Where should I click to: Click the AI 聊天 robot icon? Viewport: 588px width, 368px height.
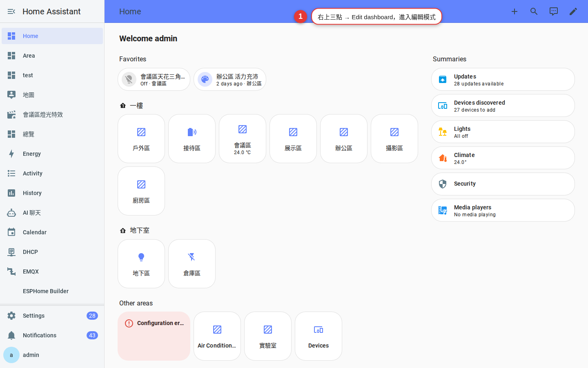click(11, 213)
